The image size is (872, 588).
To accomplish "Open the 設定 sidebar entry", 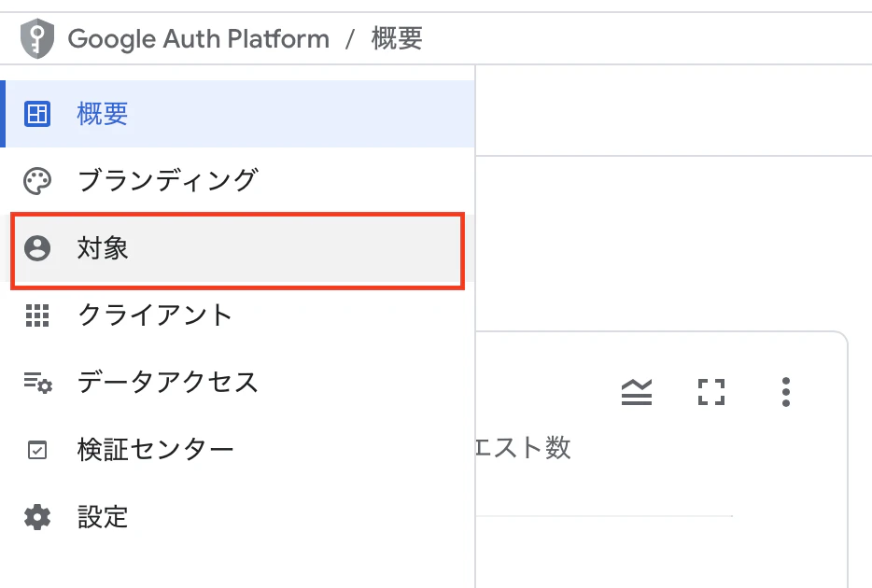I will click(237, 517).
